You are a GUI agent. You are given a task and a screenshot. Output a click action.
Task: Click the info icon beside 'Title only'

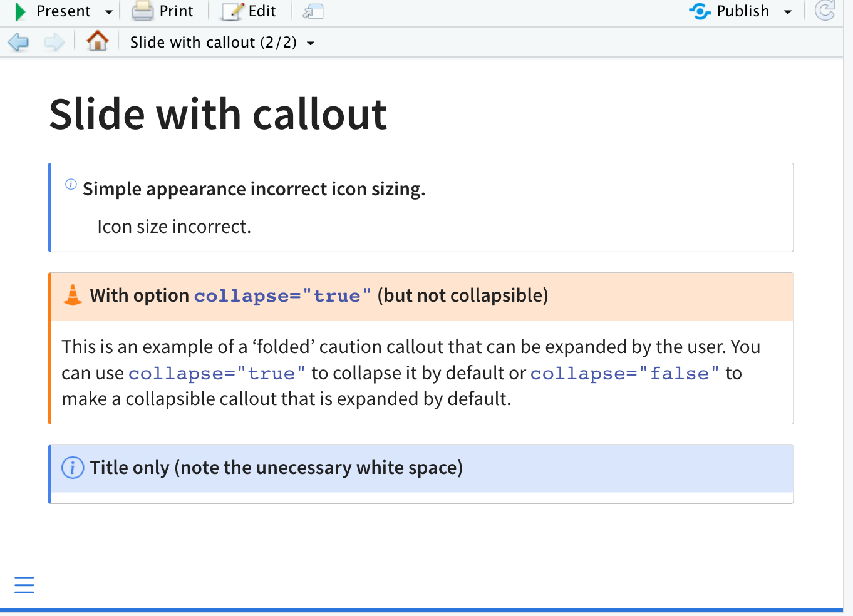coord(73,468)
